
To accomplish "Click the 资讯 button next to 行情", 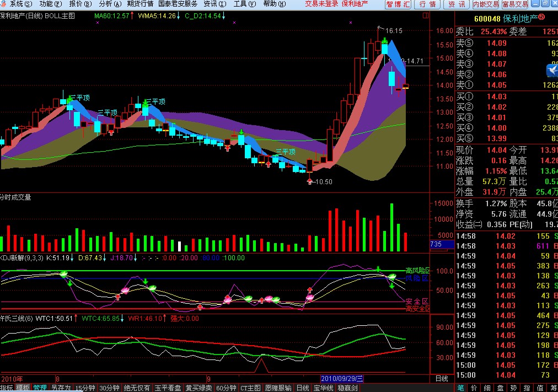I will [x=457, y=4].
